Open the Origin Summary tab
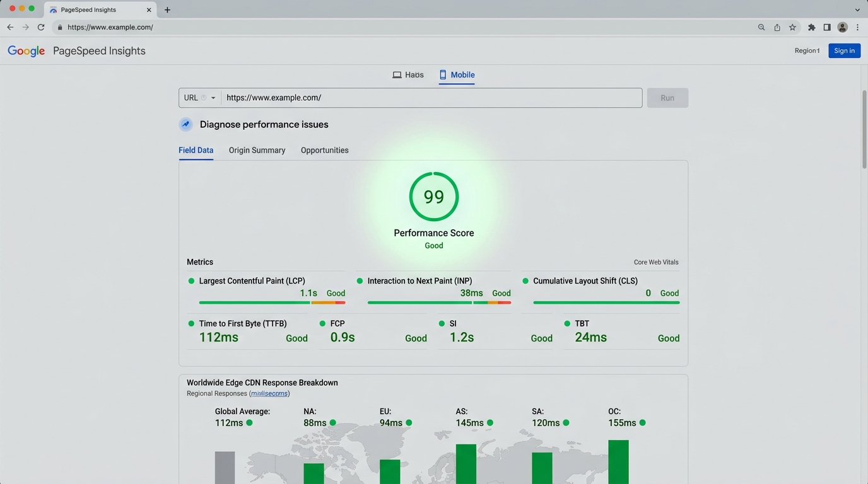The image size is (868, 484). tap(257, 150)
